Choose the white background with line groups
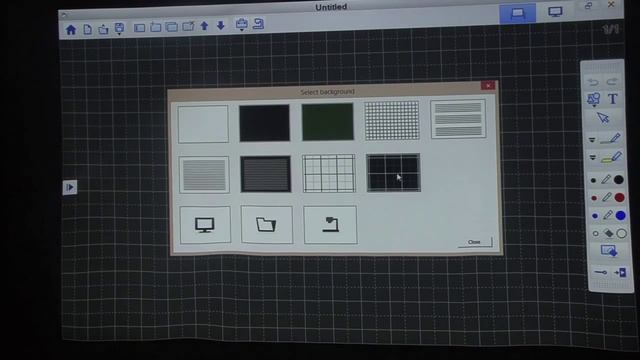The image size is (640, 360). point(458,119)
